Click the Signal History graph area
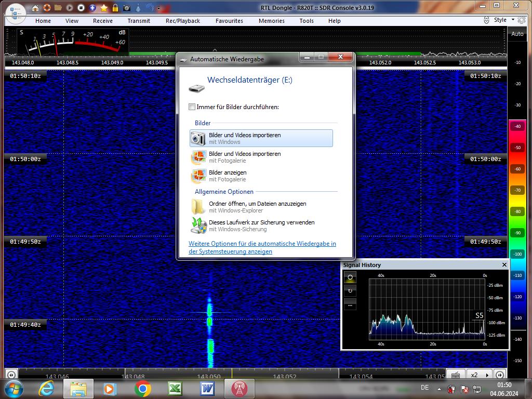The image size is (532, 399). point(427,310)
